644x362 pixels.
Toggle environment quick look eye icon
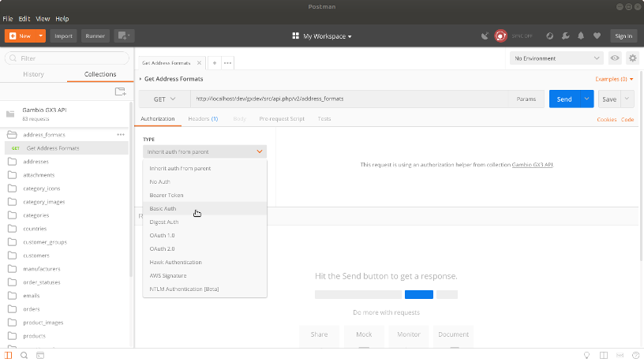pos(615,58)
